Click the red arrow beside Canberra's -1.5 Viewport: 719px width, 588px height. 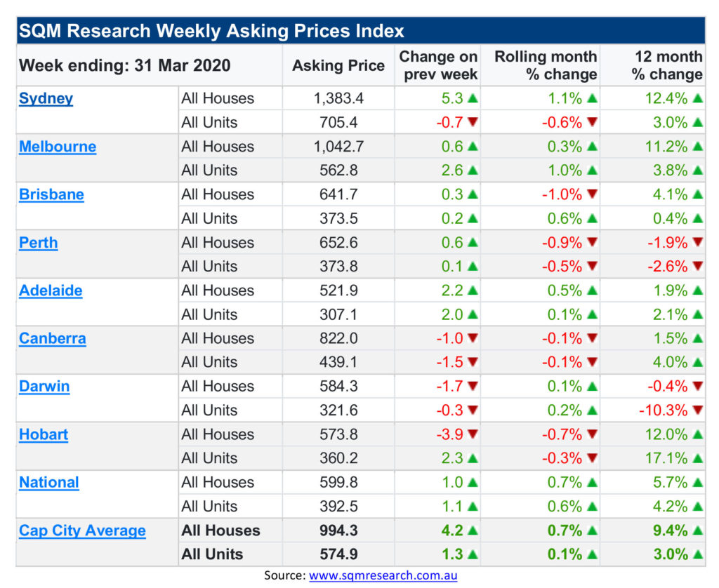point(473,361)
